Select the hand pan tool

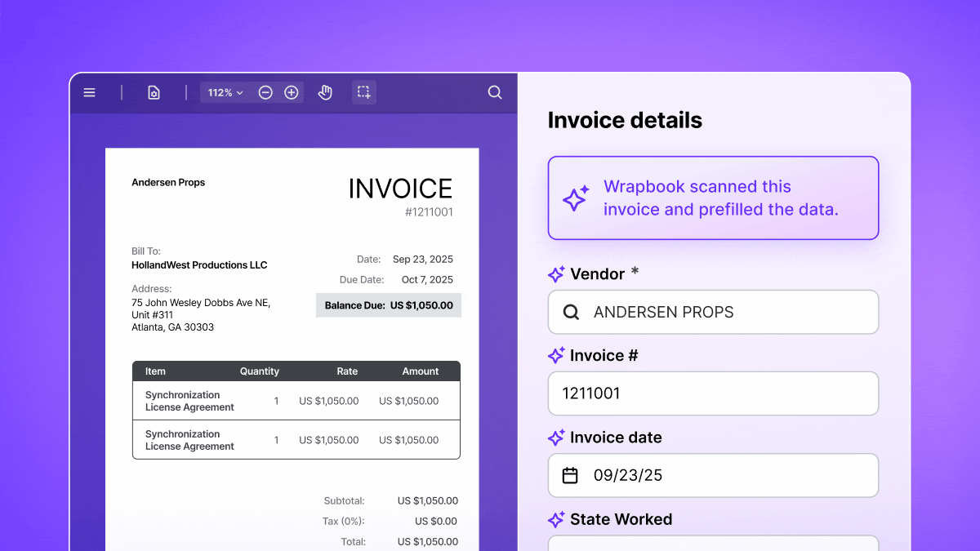[x=324, y=92]
